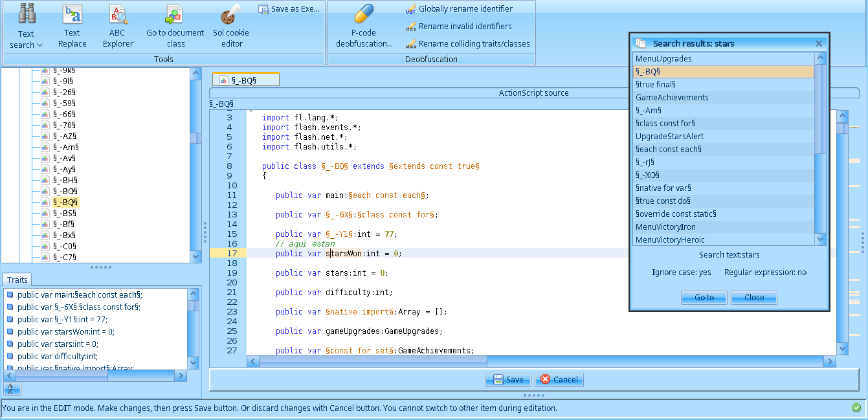Select GameAchievements in search results
The width and height of the screenshot is (868, 420).
pyautogui.click(x=672, y=98)
